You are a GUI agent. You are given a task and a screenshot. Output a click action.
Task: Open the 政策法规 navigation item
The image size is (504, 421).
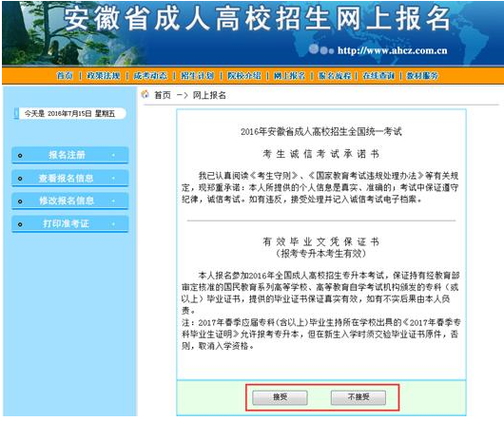click(x=104, y=76)
